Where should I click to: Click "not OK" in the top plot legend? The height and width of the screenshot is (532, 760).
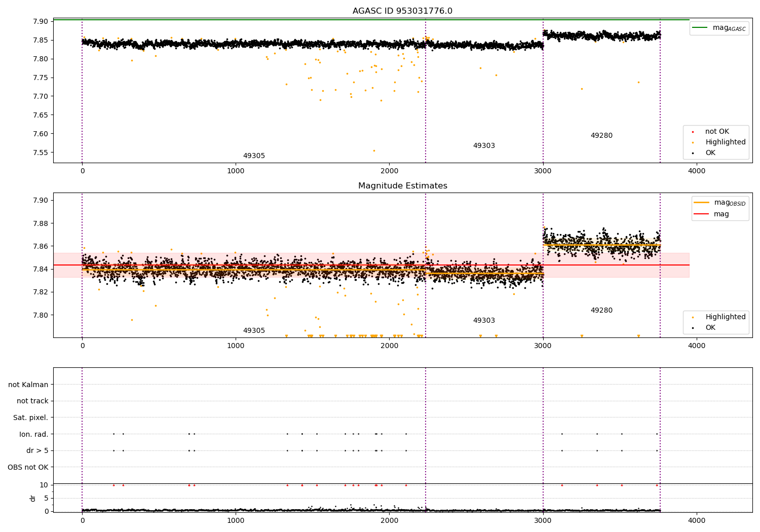click(717, 132)
